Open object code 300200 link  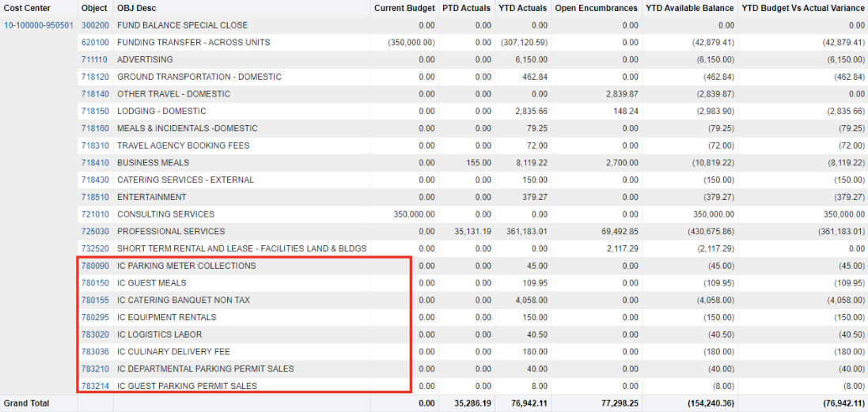pos(95,25)
